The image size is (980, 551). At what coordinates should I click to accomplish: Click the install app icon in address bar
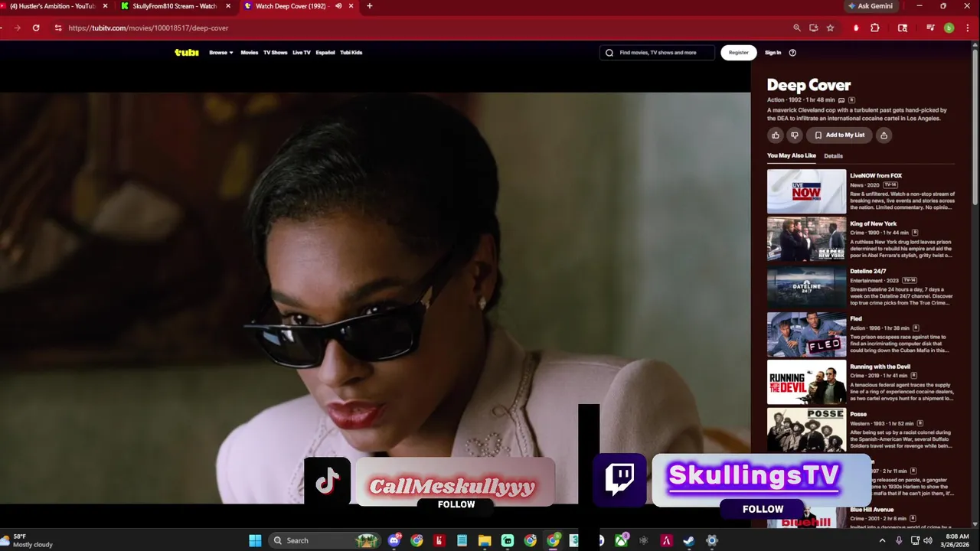[813, 28]
